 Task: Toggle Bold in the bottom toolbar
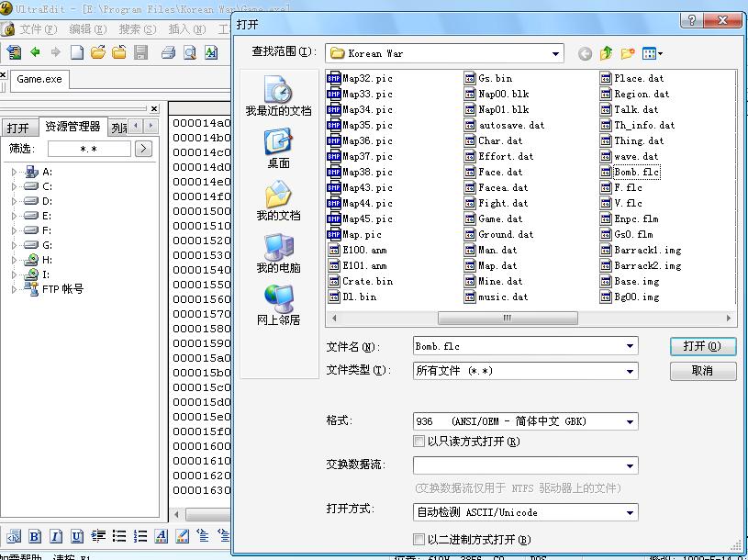[x=35, y=536]
